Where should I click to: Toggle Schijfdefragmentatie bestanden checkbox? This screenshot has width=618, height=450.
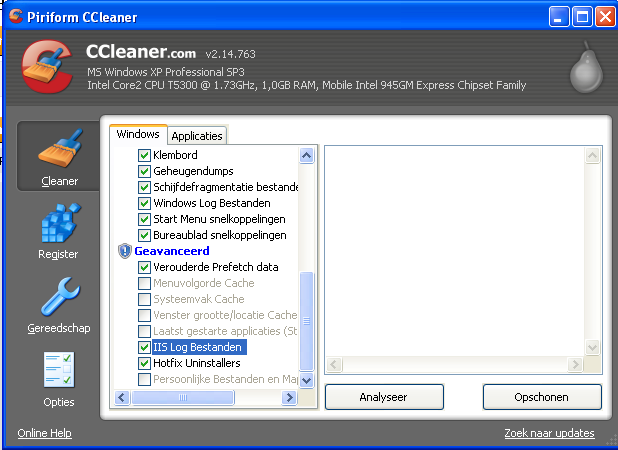coord(144,187)
